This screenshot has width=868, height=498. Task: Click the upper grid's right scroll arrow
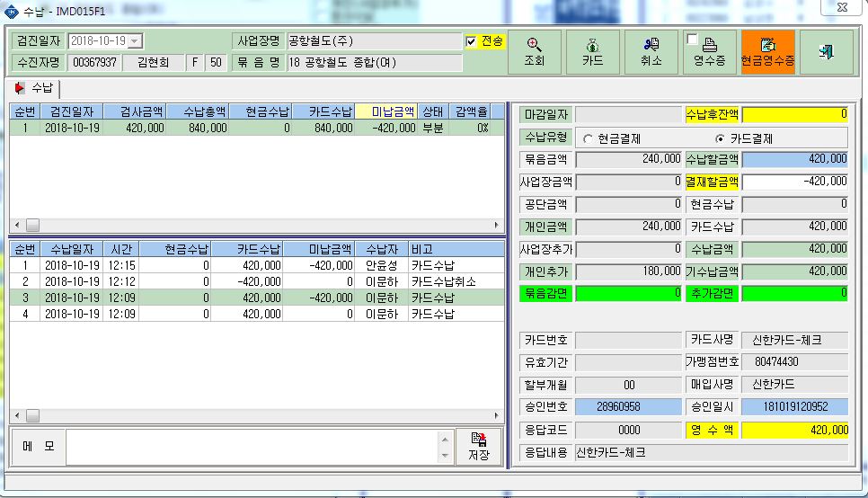[496, 225]
